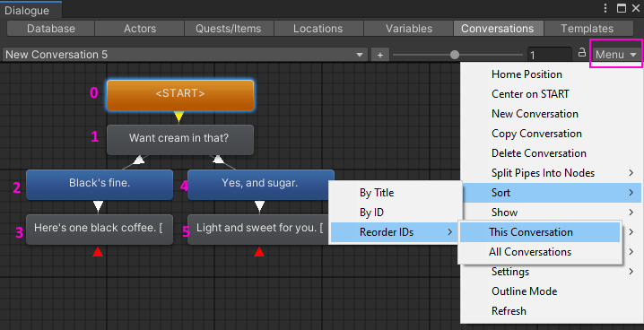Viewport: 644px width, 330px height.
Task: Open the Actors tab
Action: (x=140, y=29)
